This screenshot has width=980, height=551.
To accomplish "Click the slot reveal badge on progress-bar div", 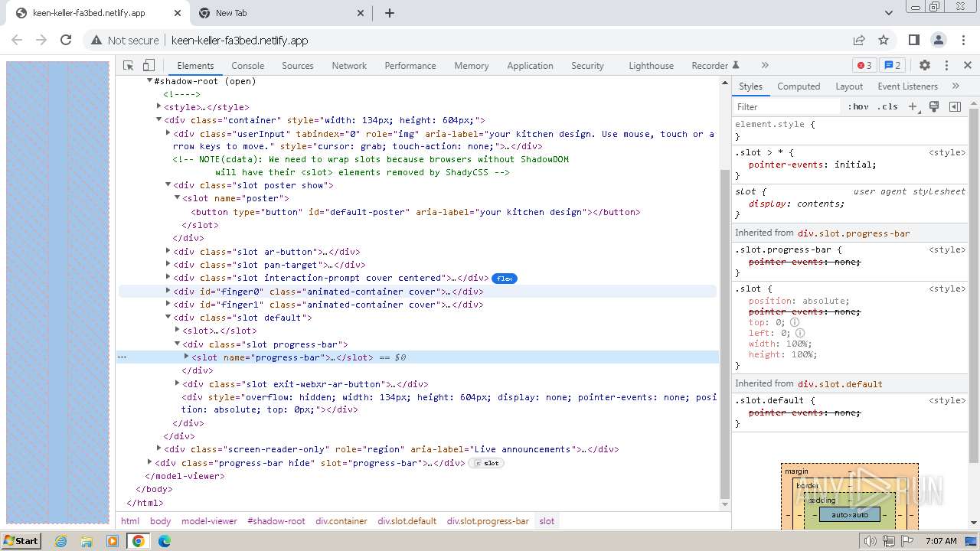I will click(x=486, y=463).
